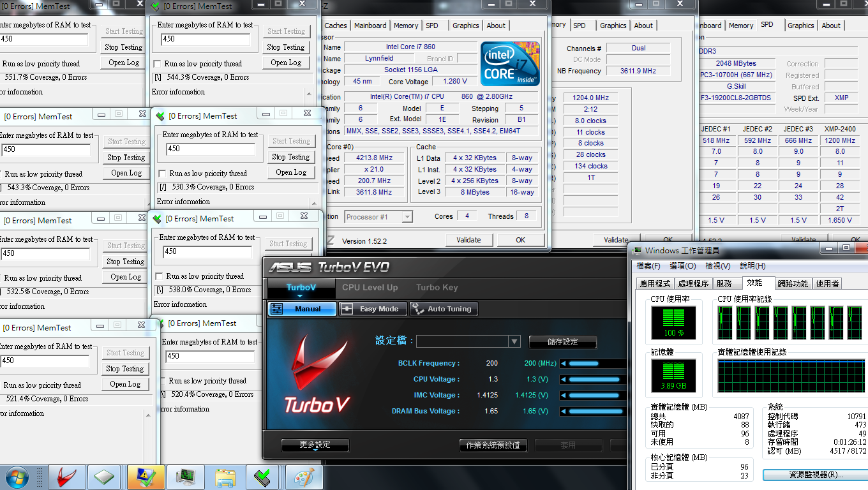Select Auto Tuning in TurboV EVO
The height and width of the screenshot is (490, 868).
coord(444,309)
